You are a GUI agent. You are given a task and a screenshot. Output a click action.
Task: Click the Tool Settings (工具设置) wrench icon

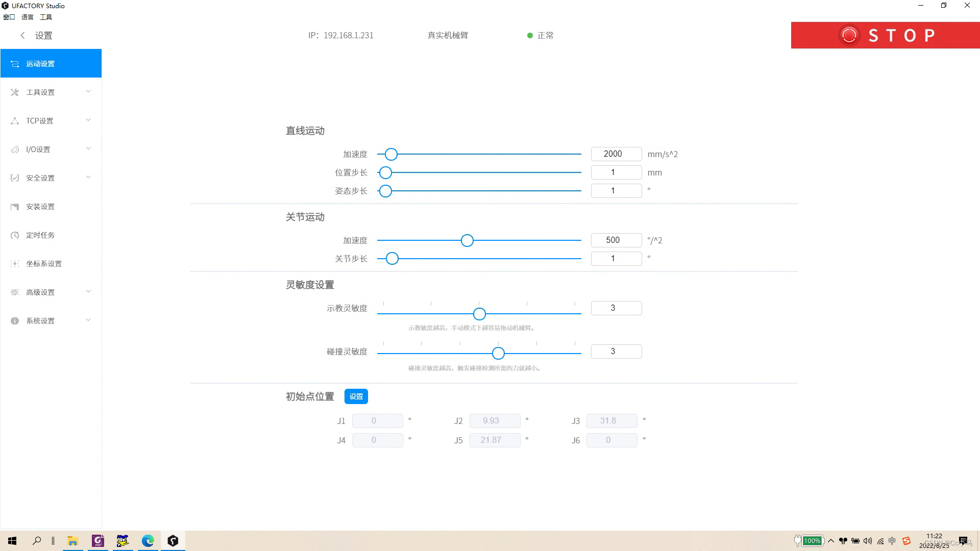pyautogui.click(x=15, y=92)
